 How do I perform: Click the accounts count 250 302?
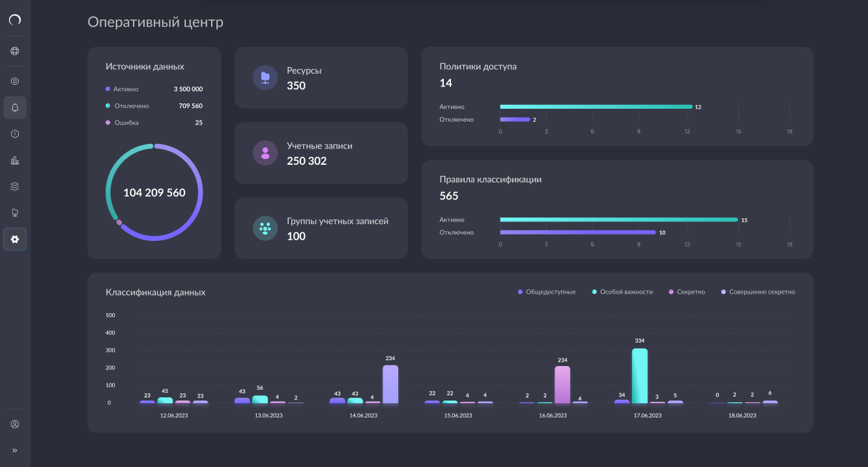(x=307, y=161)
